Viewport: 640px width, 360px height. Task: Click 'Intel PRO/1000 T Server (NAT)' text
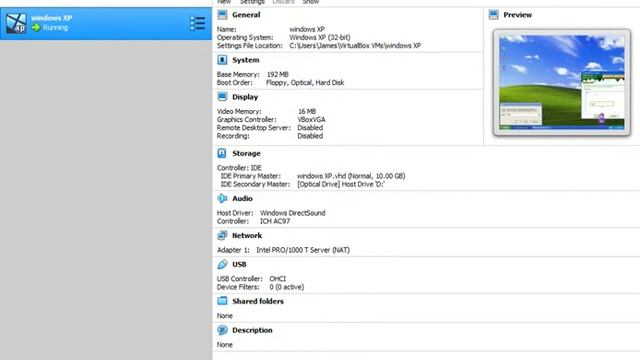(x=303, y=250)
